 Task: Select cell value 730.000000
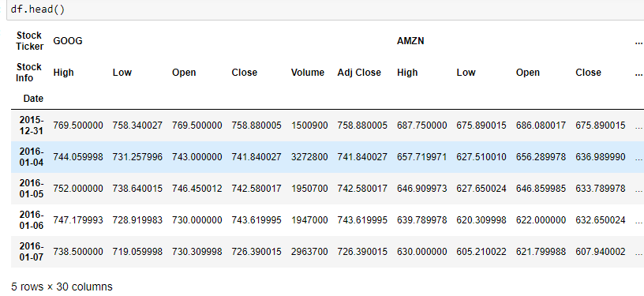pos(197,220)
